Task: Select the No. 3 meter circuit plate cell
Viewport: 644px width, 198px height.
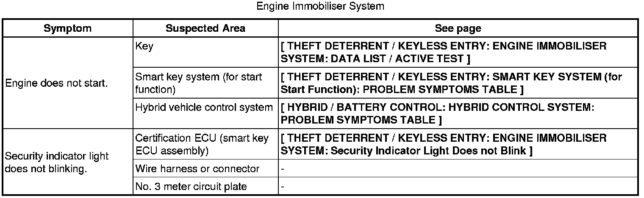Action: (190, 186)
